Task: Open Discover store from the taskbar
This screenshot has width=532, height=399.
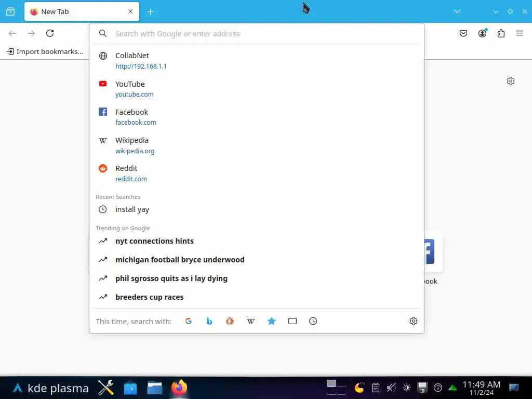Action: [x=130, y=388]
